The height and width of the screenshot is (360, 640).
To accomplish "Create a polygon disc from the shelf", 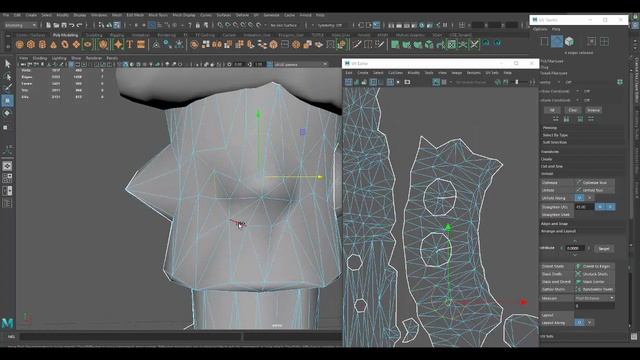I will pos(87,44).
